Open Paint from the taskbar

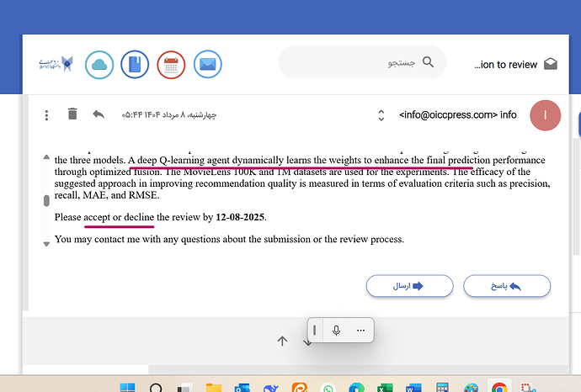click(471, 388)
